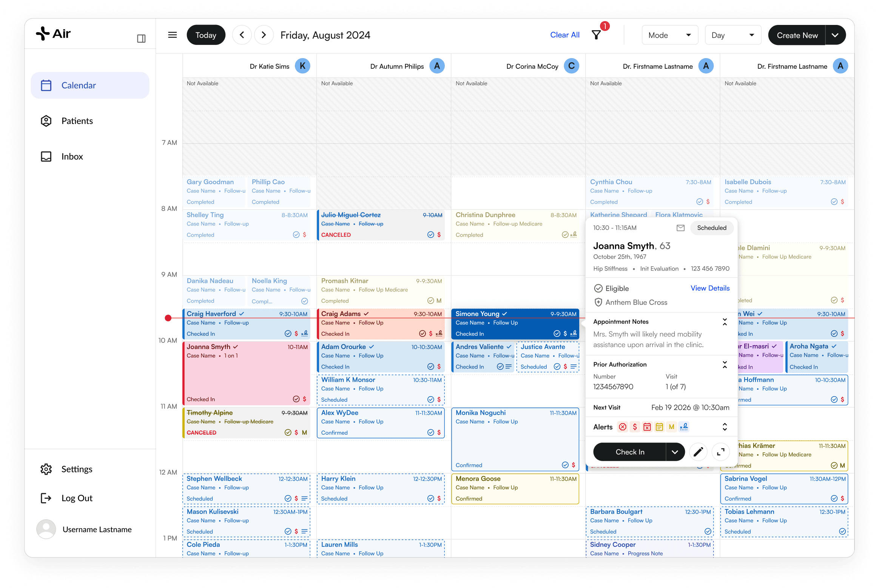Screen dimensions: 879x588
Task: Collapse the Appointment Notes section
Action: (x=725, y=322)
